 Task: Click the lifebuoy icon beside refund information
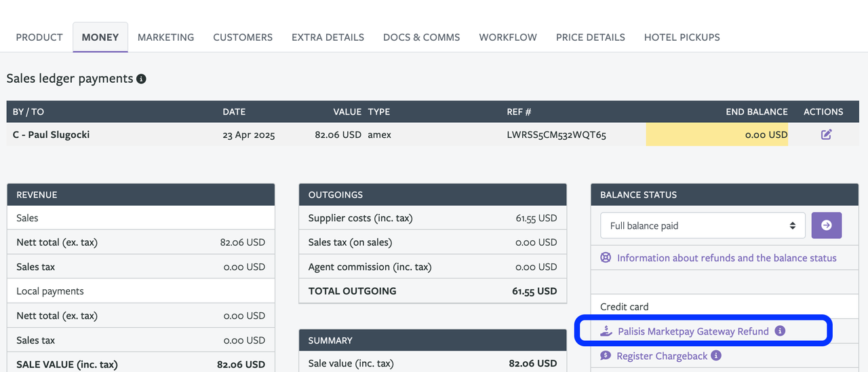[x=606, y=258]
